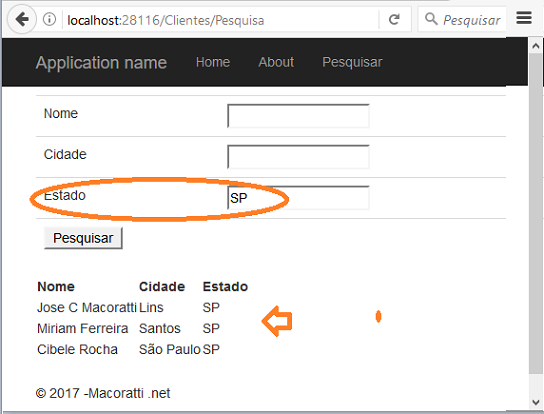Click the São Paulo city cell
The height and width of the screenshot is (414, 544).
(170, 349)
